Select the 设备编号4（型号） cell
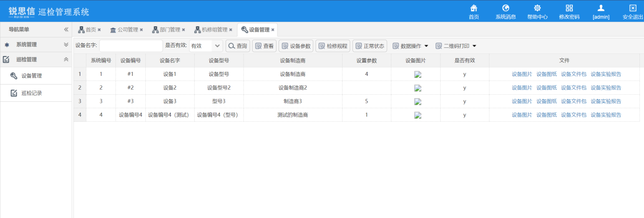This screenshot has height=218, width=644. [x=219, y=115]
